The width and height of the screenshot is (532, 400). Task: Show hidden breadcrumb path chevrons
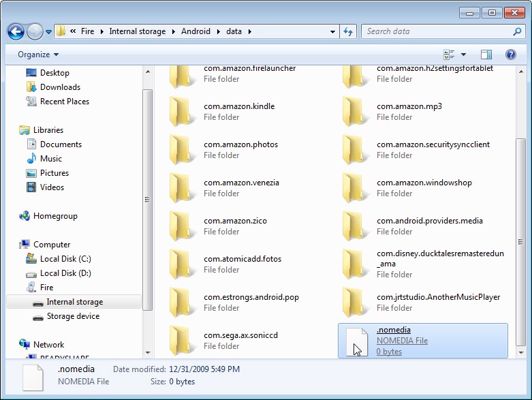[73, 31]
